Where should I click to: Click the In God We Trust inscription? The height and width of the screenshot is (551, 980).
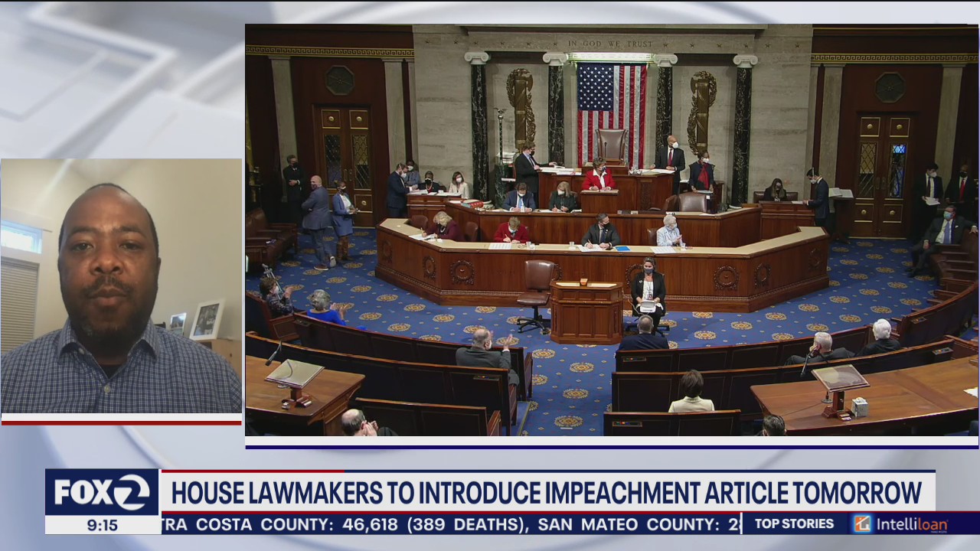pyautogui.click(x=610, y=44)
